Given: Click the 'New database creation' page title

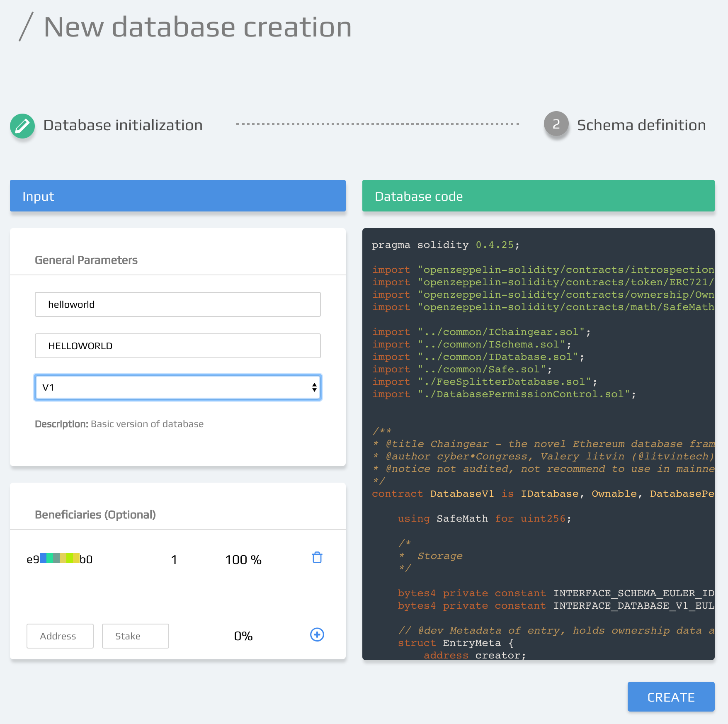Looking at the screenshot, I should coord(198,27).
